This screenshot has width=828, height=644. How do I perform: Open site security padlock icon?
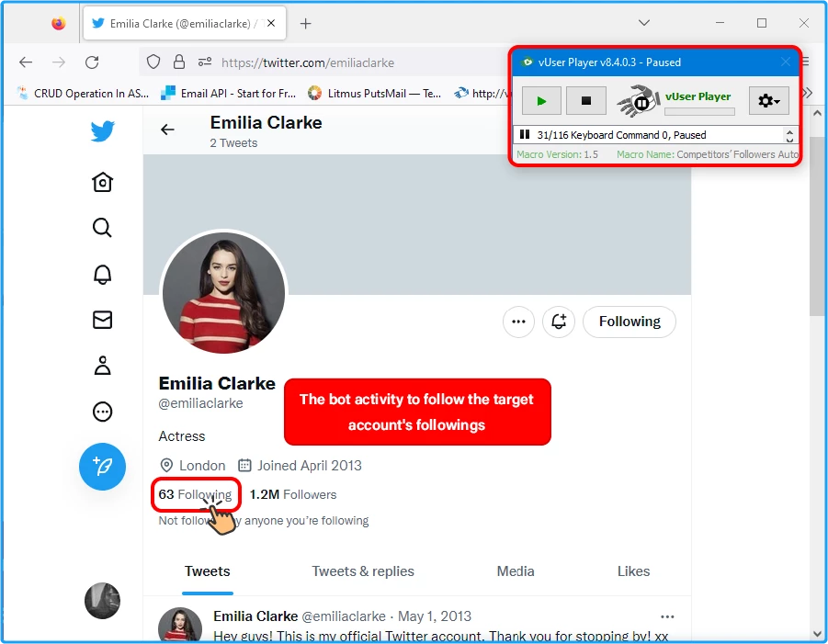click(x=179, y=62)
